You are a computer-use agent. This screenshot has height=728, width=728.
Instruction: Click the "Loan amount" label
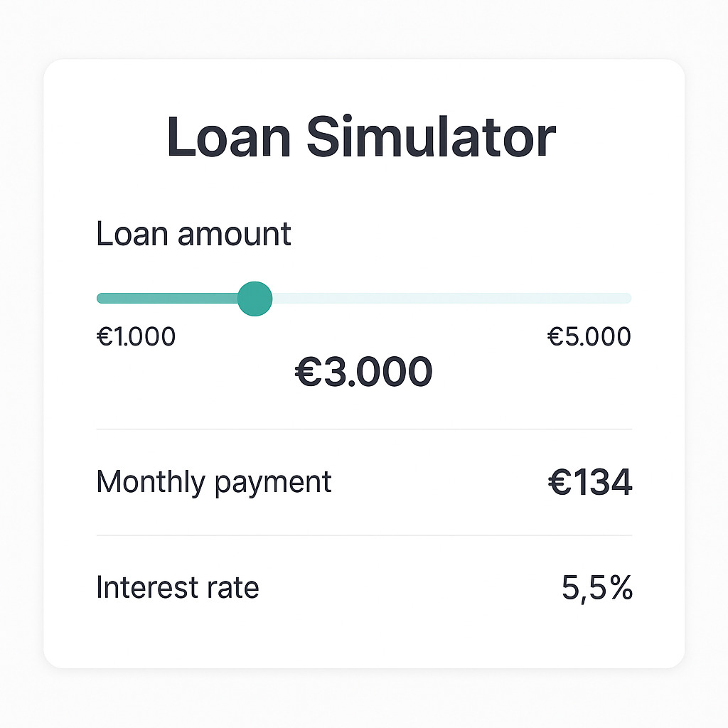pyautogui.click(x=193, y=235)
